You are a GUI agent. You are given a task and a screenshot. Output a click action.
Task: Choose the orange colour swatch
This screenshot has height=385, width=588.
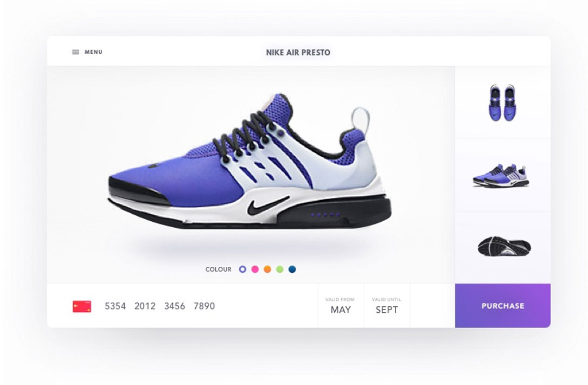[x=267, y=269]
